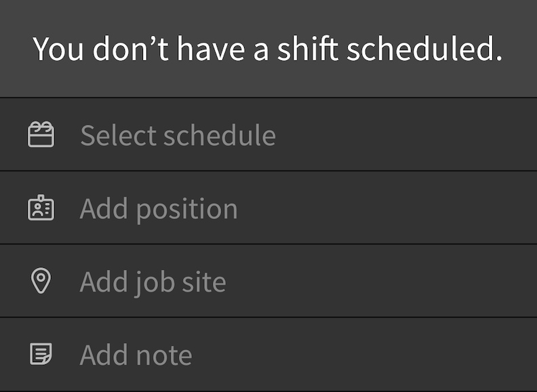Click the word "Add" in the job site row
The width and height of the screenshot is (537, 392).
(104, 281)
